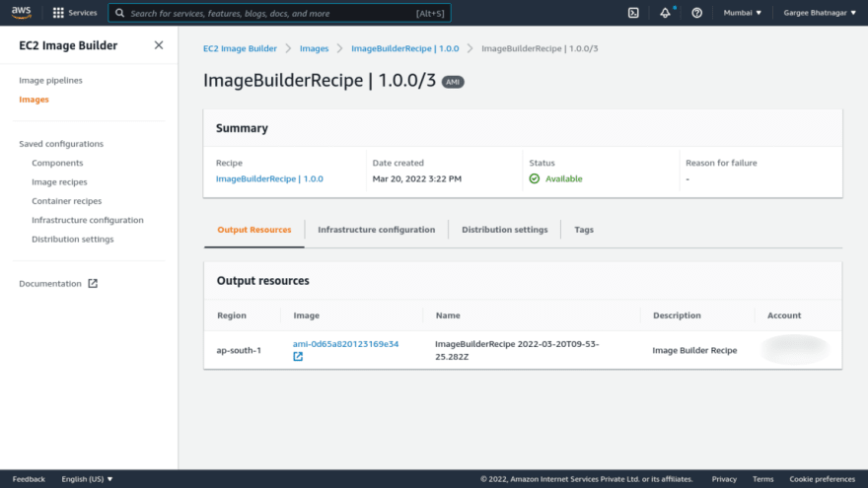868x488 pixels.
Task: Click the Feedback button in footer
Action: point(29,479)
